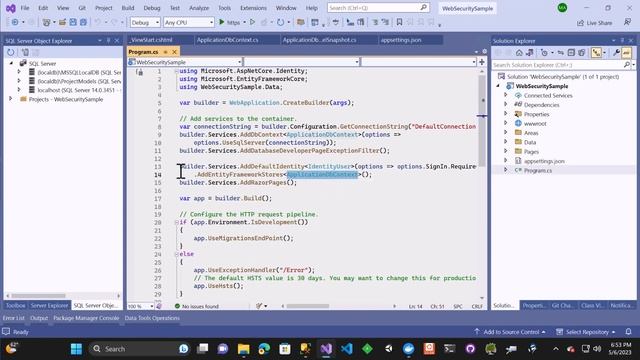Click the Bookmark toolbar icon
This screenshot has width=640, height=360.
[x=399, y=22]
